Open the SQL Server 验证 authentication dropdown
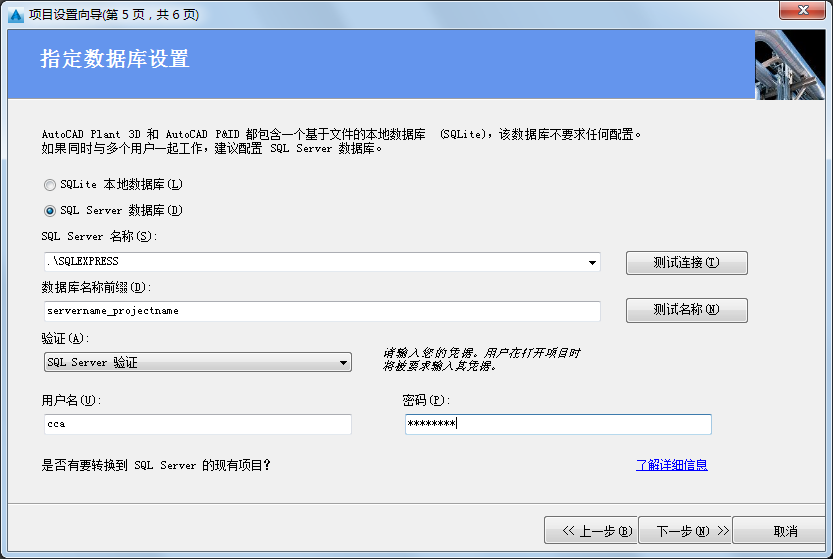This screenshot has width=833, height=559. [x=198, y=362]
